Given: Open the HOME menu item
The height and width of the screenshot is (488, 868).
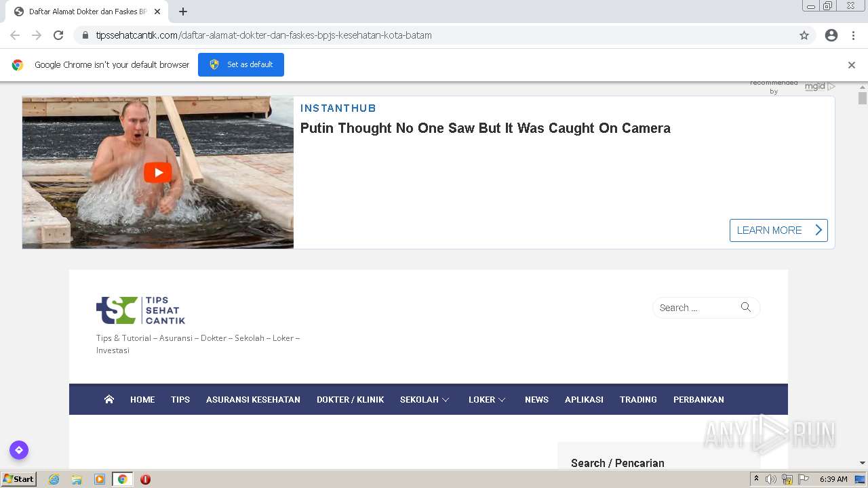Looking at the screenshot, I should tap(142, 400).
